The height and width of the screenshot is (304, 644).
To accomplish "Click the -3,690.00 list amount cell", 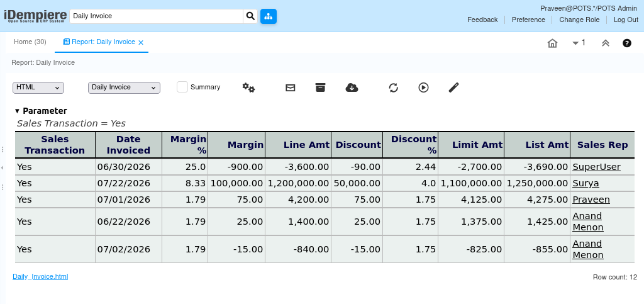I will (x=537, y=167).
